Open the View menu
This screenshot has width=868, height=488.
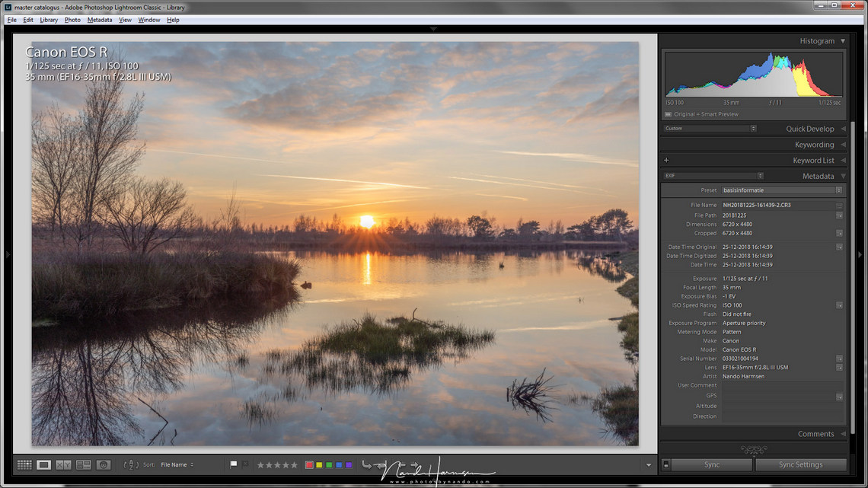pos(125,20)
